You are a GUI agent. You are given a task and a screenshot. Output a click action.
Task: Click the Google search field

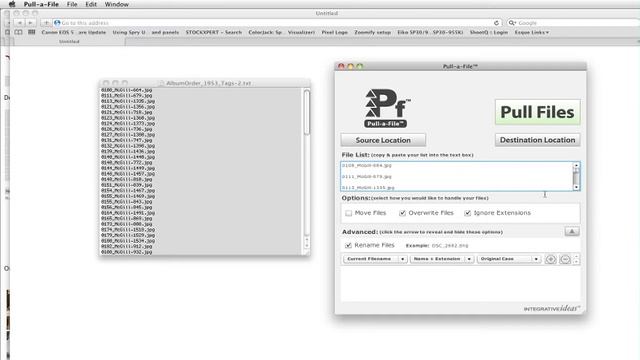click(573, 23)
